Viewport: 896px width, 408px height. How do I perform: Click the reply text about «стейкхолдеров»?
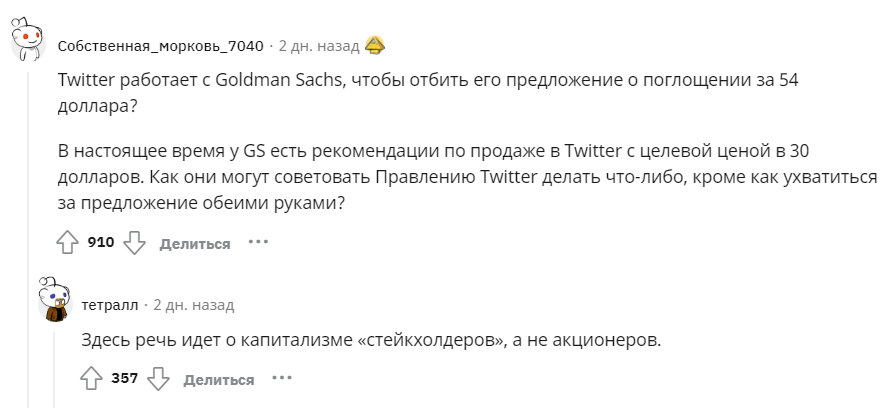[371, 340]
